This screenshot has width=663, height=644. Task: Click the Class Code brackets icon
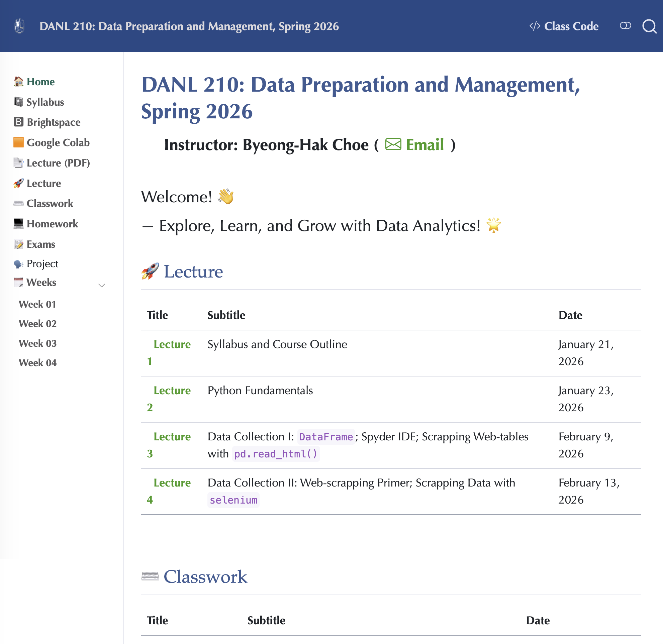(x=535, y=26)
